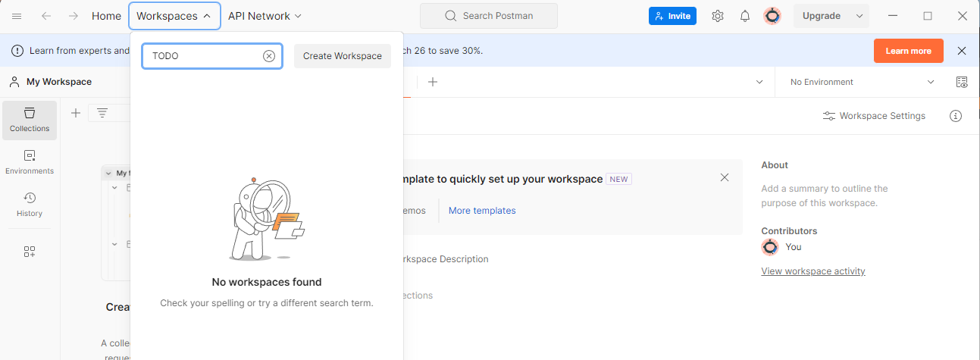Open the configure sidebar apps icon

click(30, 252)
